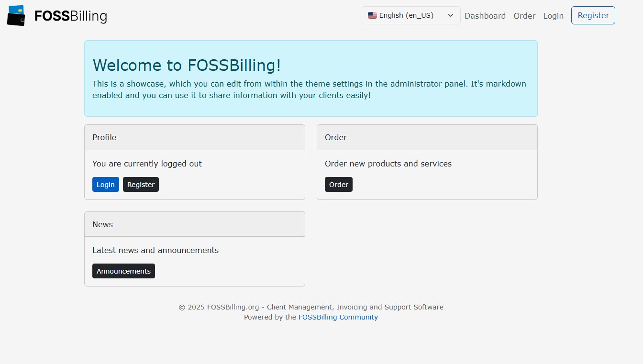Viewport: 643px width, 364px height.
Task: Click the blue Login button in Profile card
Action: point(106,185)
